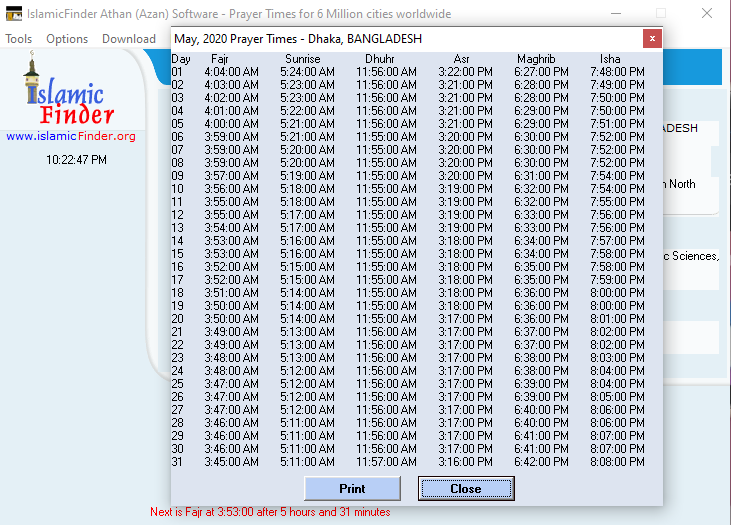
Task: Click the Dhuhr column header
Action: [x=379, y=59]
